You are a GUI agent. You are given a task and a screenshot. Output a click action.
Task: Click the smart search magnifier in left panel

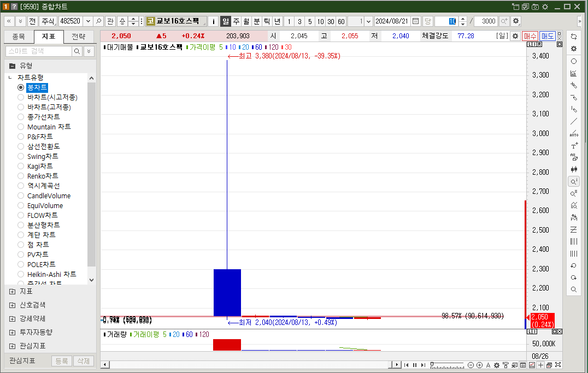tap(77, 51)
